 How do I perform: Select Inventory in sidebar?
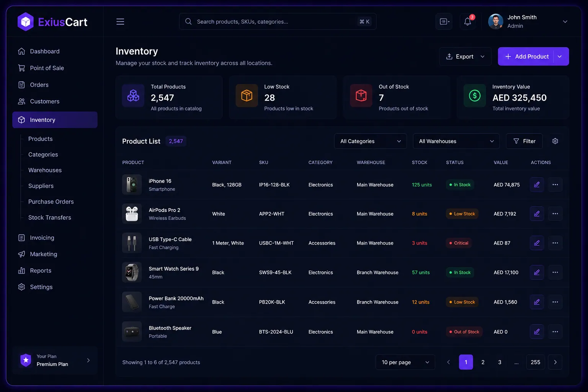point(55,120)
